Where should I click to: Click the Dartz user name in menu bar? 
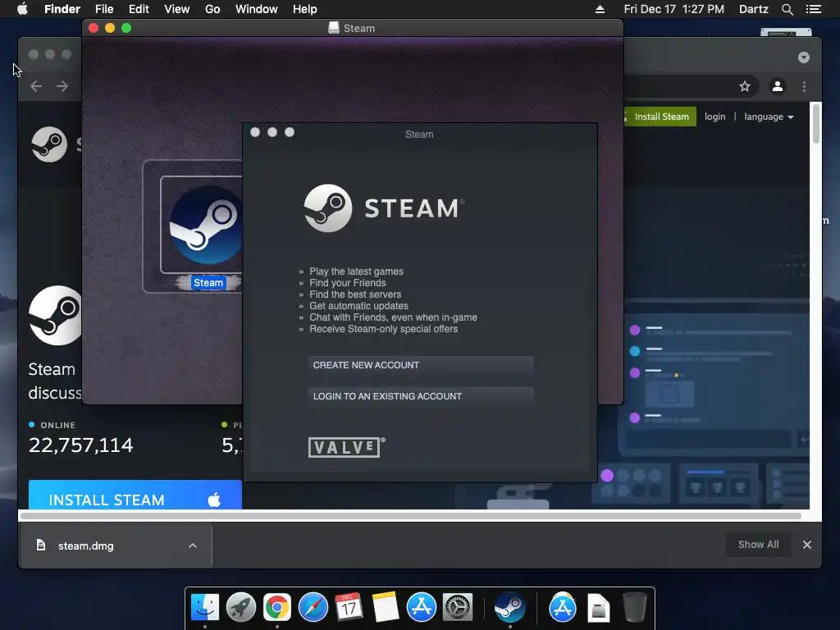tap(753, 9)
